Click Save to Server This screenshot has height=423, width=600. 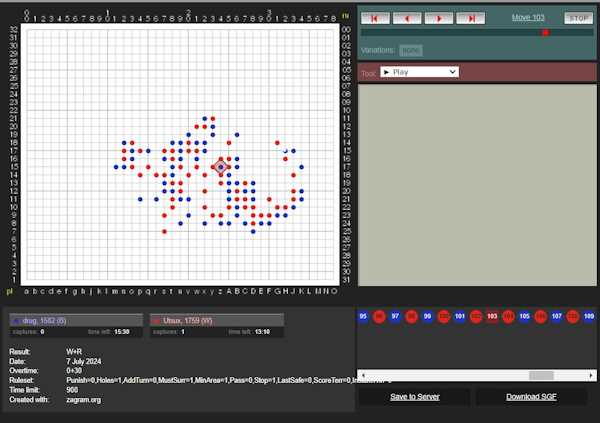(x=413, y=397)
